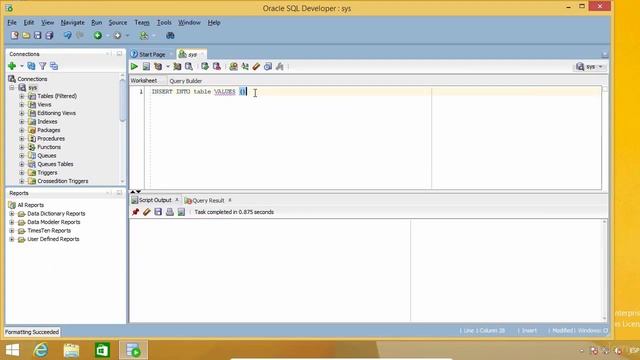640x360 pixels.
Task: Click the Filter funnel icon in Connections
Action: pyautogui.click(x=42, y=66)
